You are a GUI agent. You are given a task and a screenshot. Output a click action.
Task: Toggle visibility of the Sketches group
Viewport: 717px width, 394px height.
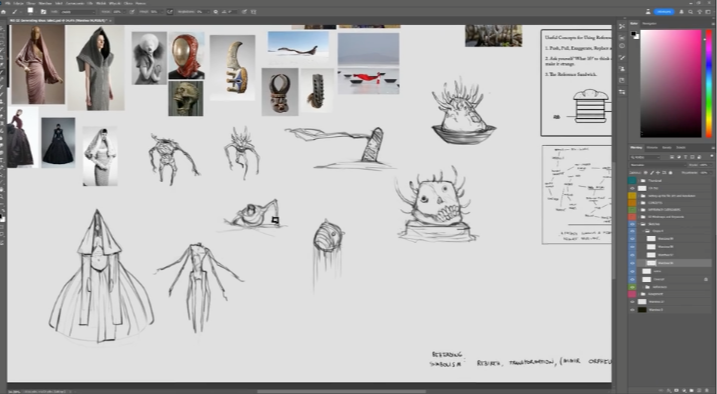click(x=632, y=224)
